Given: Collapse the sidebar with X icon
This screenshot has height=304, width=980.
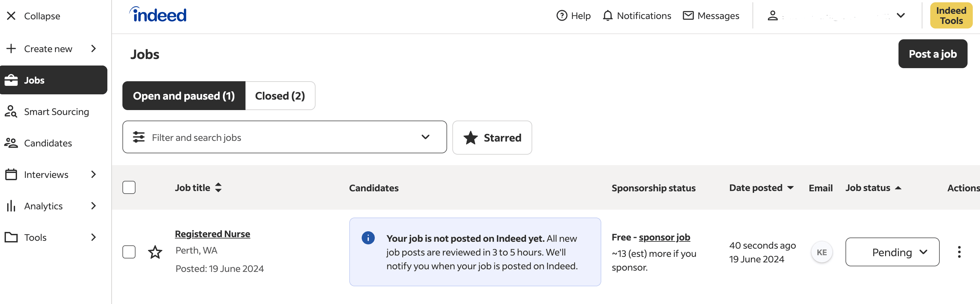Looking at the screenshot, I should (x=11, y=16).
